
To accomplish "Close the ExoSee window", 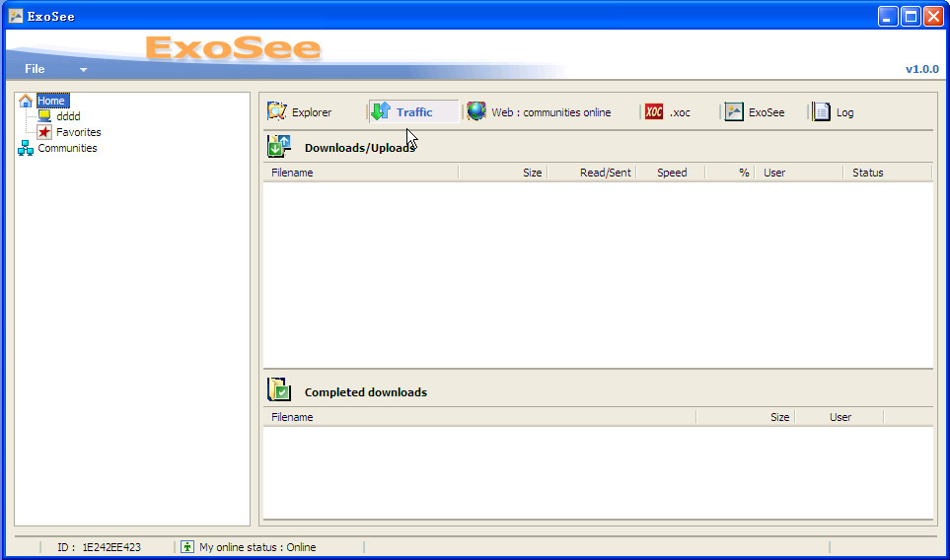I will pos(933,17).
